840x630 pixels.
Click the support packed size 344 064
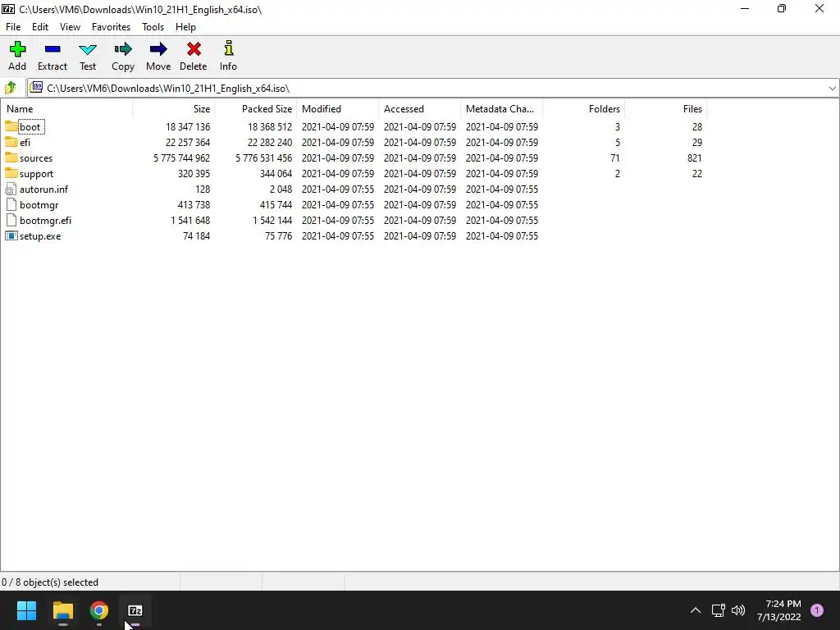(x=276, y=174)
